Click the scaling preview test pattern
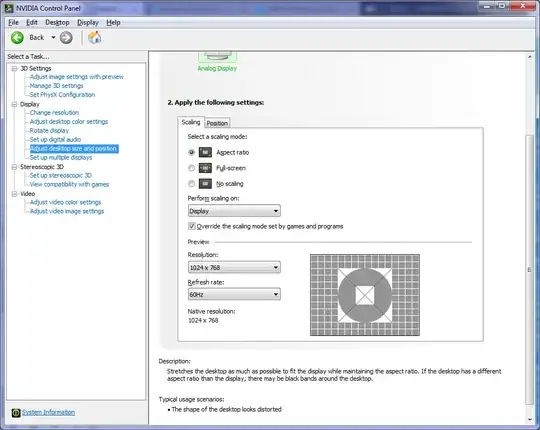Screen dimensions: 540x430 click(x=365, y=295)
